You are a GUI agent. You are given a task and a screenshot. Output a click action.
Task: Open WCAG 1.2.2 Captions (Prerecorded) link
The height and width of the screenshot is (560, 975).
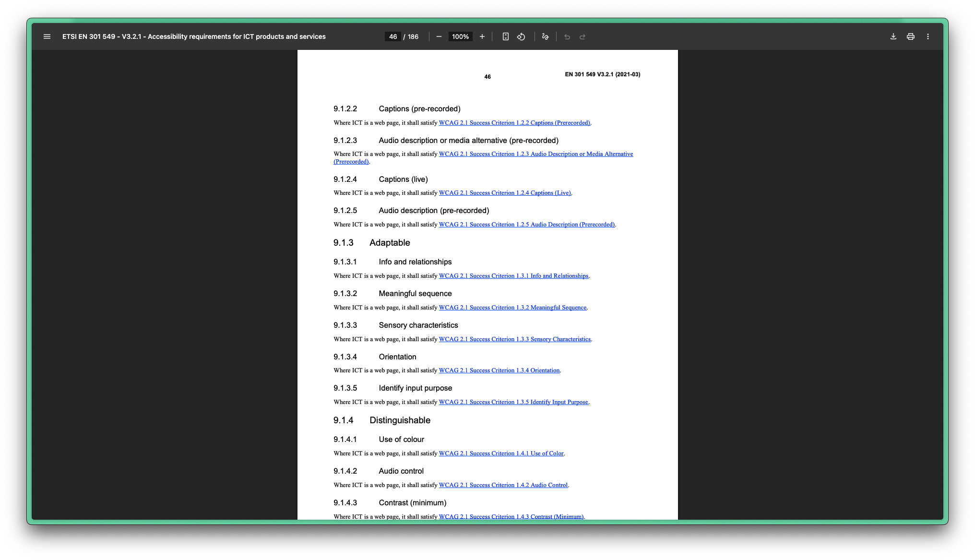tap(514, 123)
